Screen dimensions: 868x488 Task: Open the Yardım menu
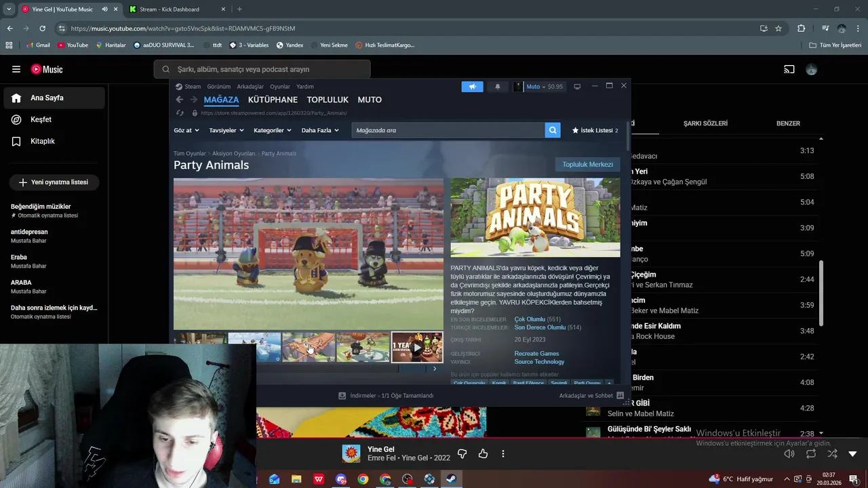pyautogui.click(x=305, y=87)
